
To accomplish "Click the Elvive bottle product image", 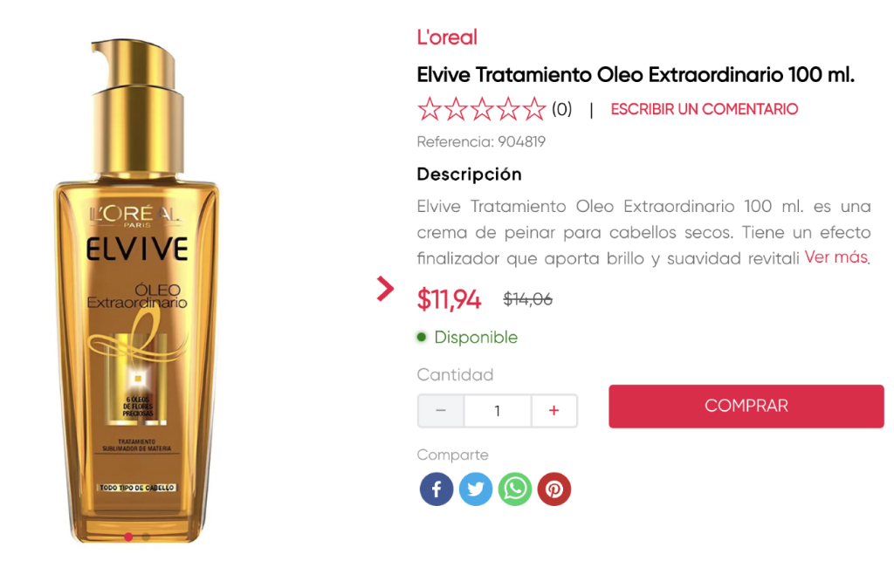I will pyautogui.click(x=137, y=291).
